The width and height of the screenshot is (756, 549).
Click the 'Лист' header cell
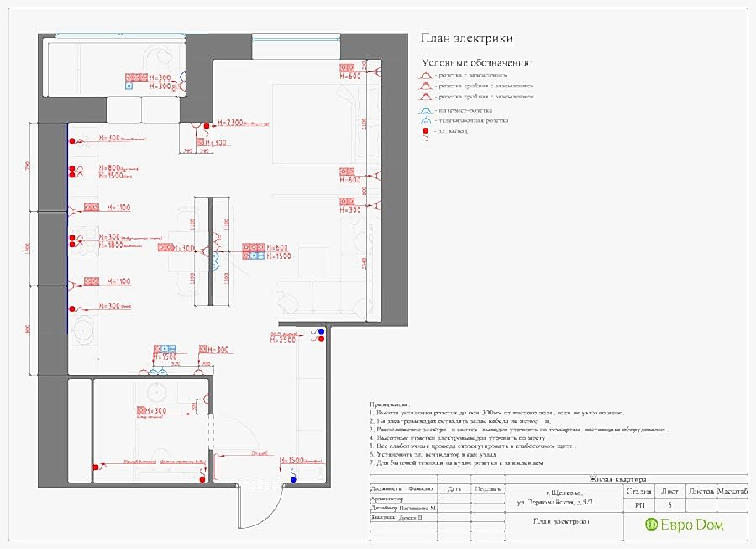[669, 491]
